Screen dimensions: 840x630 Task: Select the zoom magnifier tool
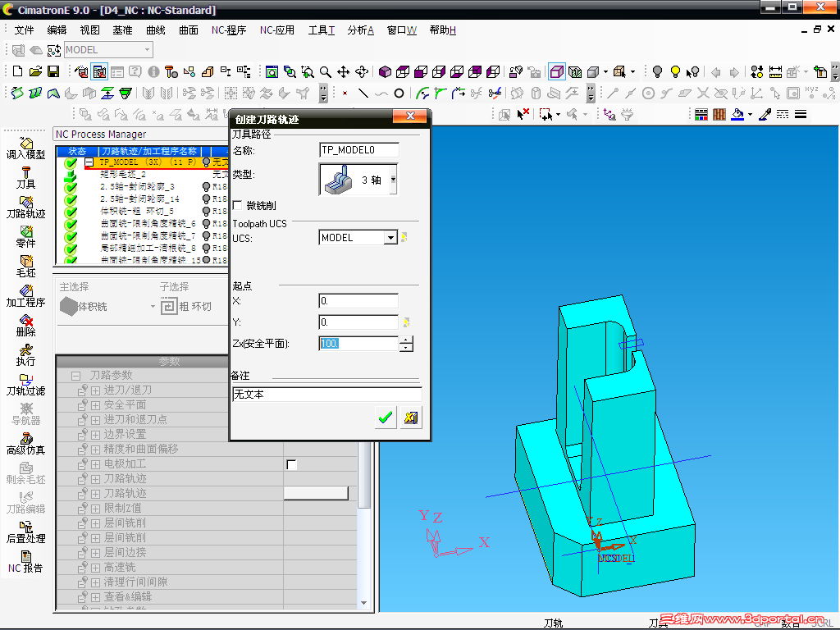point(325,72)
